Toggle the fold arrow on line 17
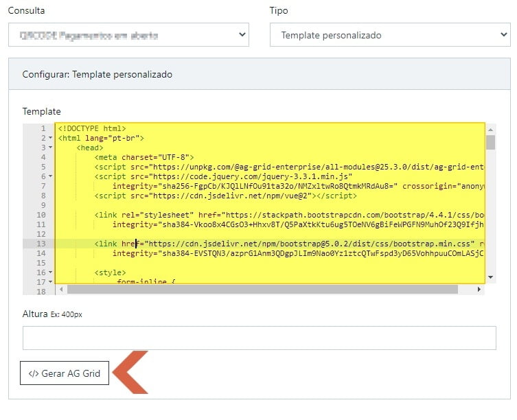The width and height of the screenshot is (517, 420). click(x=51, y=282)
